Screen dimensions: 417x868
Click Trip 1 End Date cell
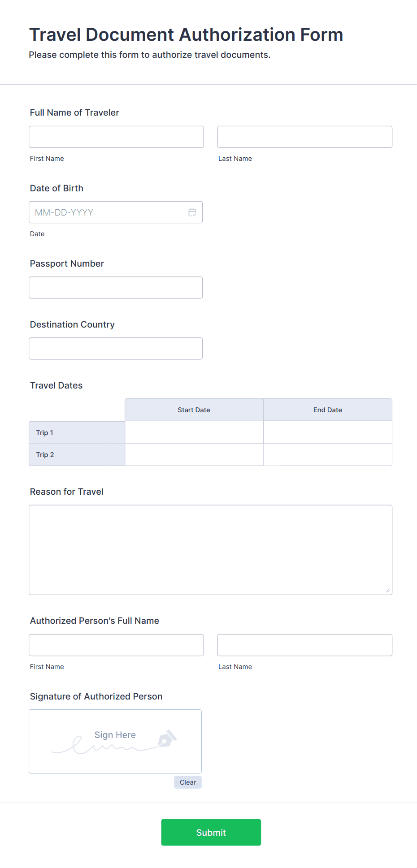(327, 432)
